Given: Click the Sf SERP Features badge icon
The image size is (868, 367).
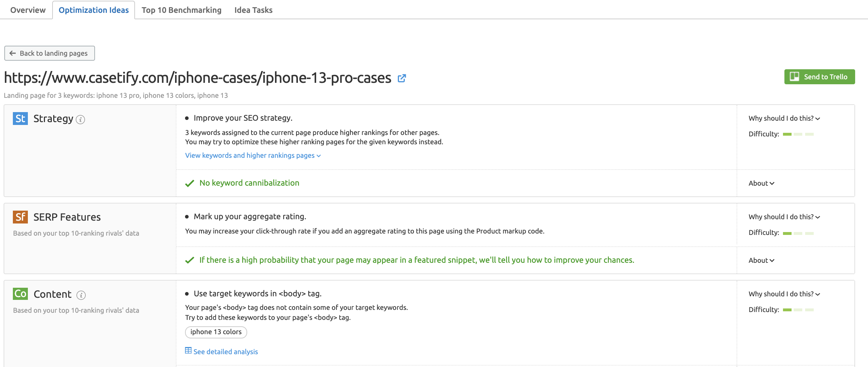Looking at the screenshot, I should pos(20,217).
